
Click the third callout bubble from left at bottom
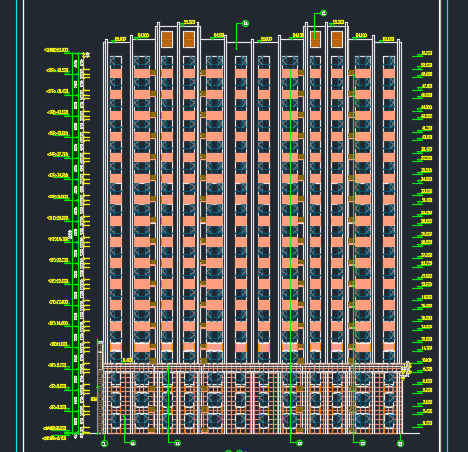click(177, 443)
